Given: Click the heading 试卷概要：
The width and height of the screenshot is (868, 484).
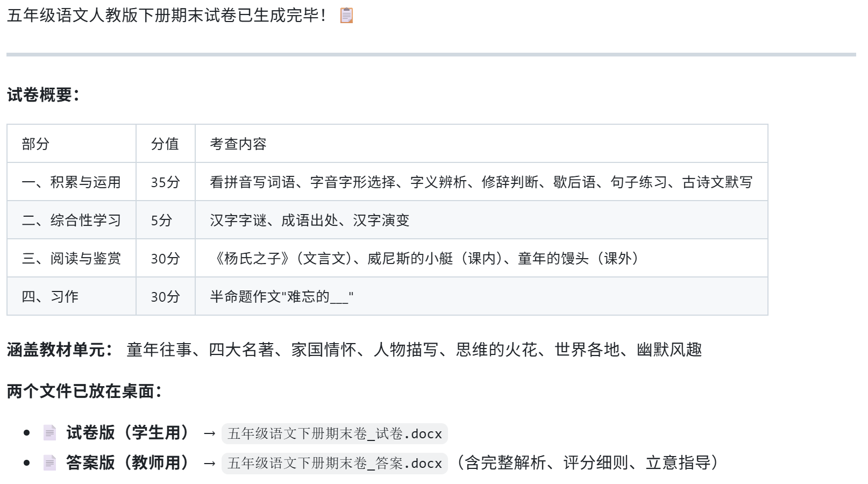Looking at the screenshot, I should (44, 95).
